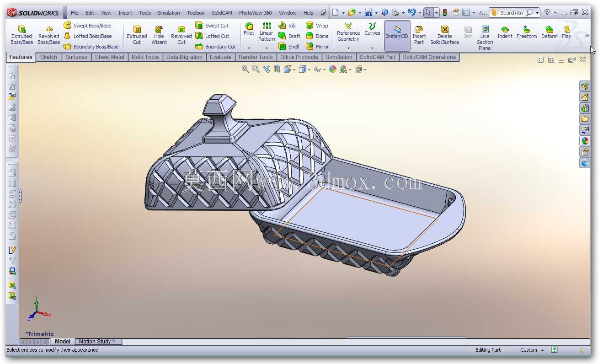Apply the Draft tool
603x364 pixels.
(x=289, y=36)
